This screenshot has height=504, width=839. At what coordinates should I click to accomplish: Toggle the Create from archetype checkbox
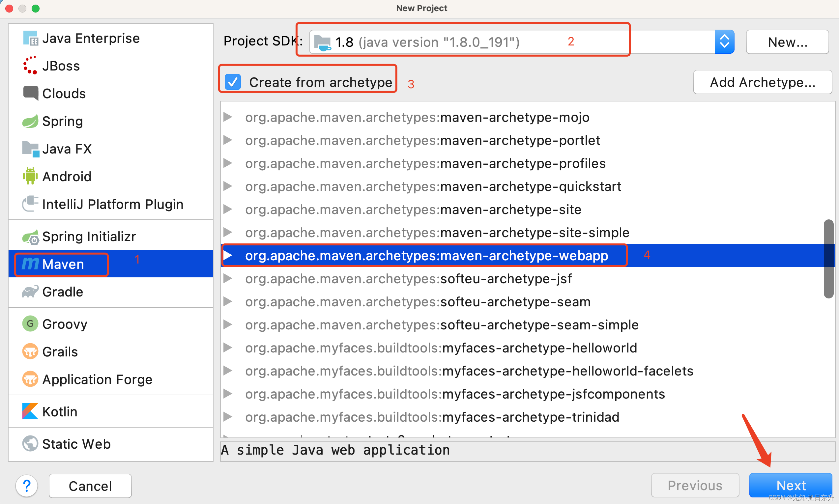(x=233, y=82)
